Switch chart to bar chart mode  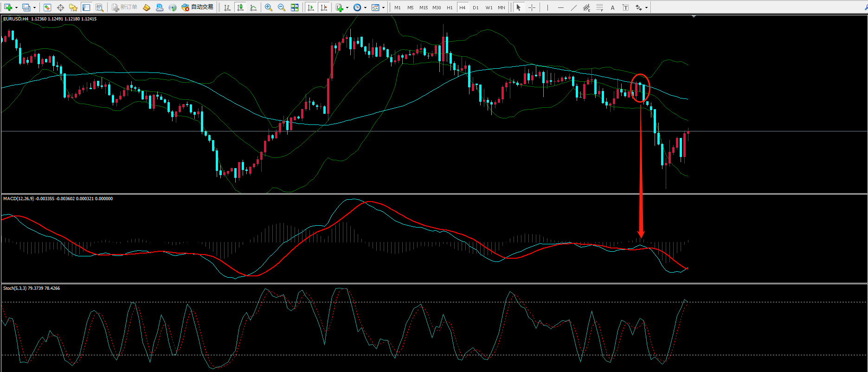tap(227, 7)
